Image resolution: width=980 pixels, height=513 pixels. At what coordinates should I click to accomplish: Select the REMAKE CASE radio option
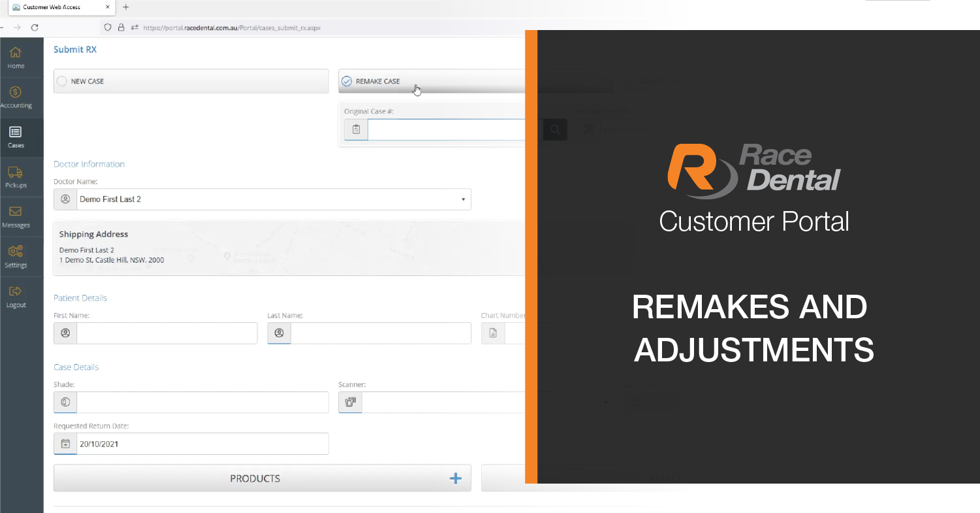coord(347,82)
